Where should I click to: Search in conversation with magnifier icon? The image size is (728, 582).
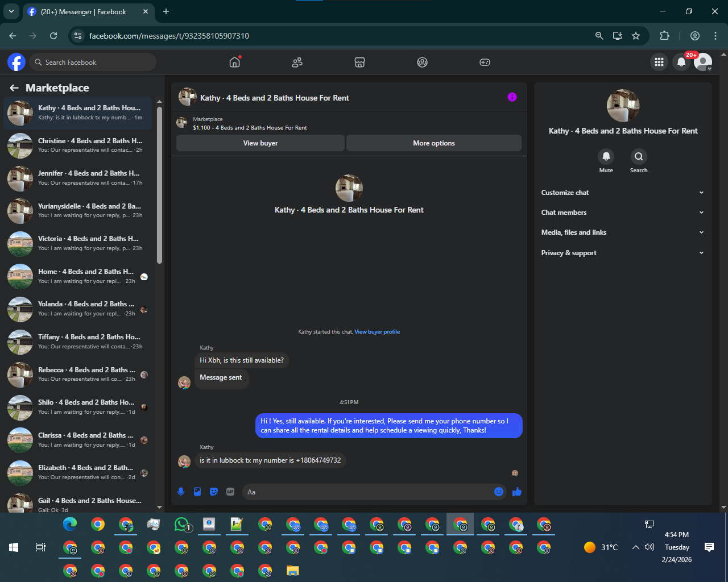pos(639,156)
